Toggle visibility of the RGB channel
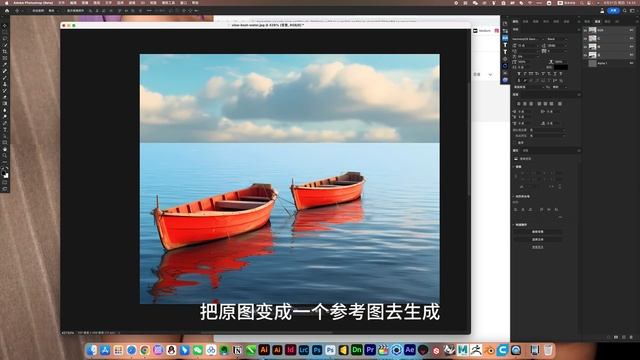The image size is (640, 360). click(585, 30)
